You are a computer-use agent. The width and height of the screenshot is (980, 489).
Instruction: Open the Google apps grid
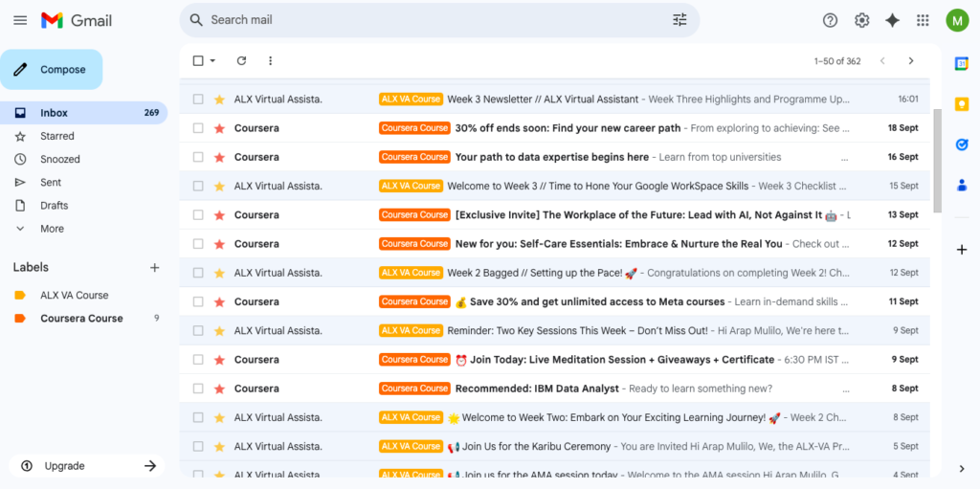(x=923, y=20)
